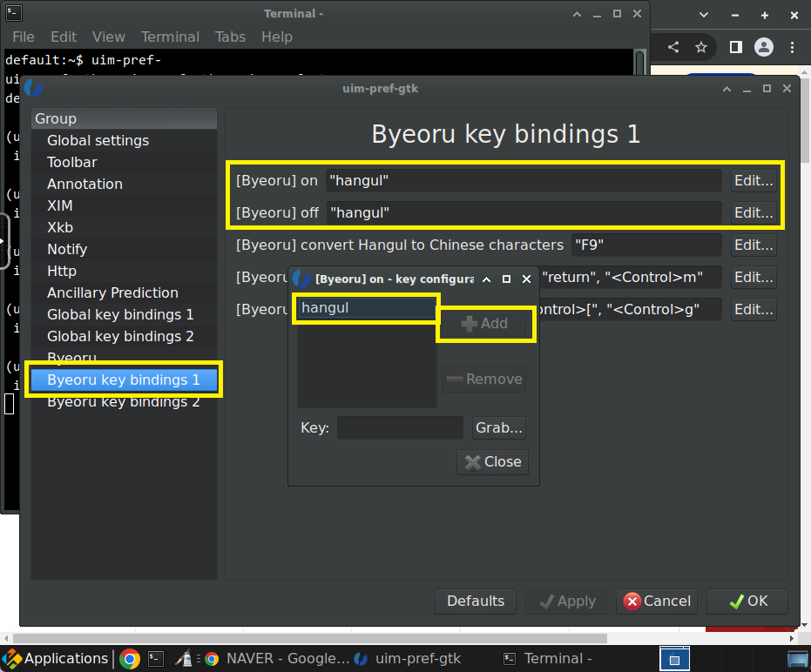Open Chrome tab search chevron
Screen dimensions: 811x672
pyautogui.click(x=704, y=15)
